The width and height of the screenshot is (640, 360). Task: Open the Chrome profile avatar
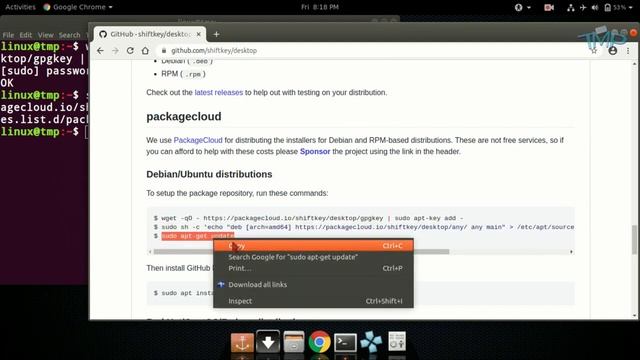[x=613, y=51]
